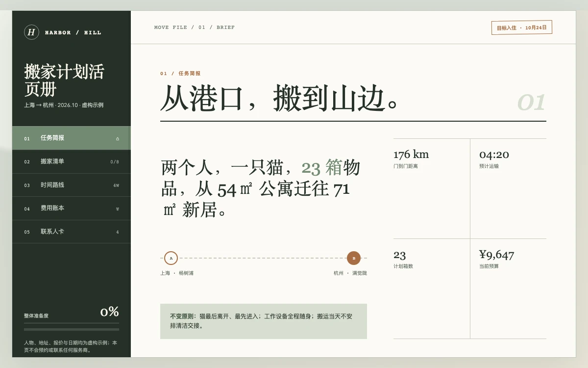This screenshot has width=588, height=368.
Task: Click the 门到门距离 label
Action: (406, 166)
